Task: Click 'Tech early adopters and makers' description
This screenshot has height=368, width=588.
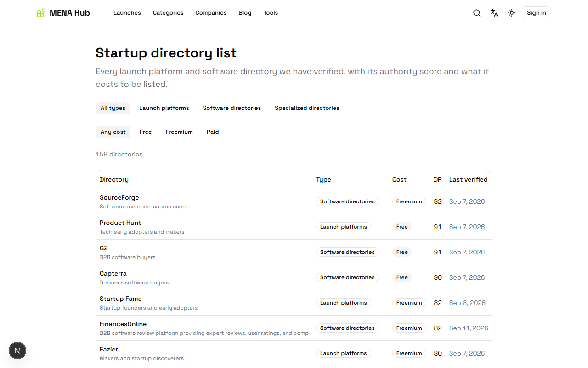Action: (142, 232)
